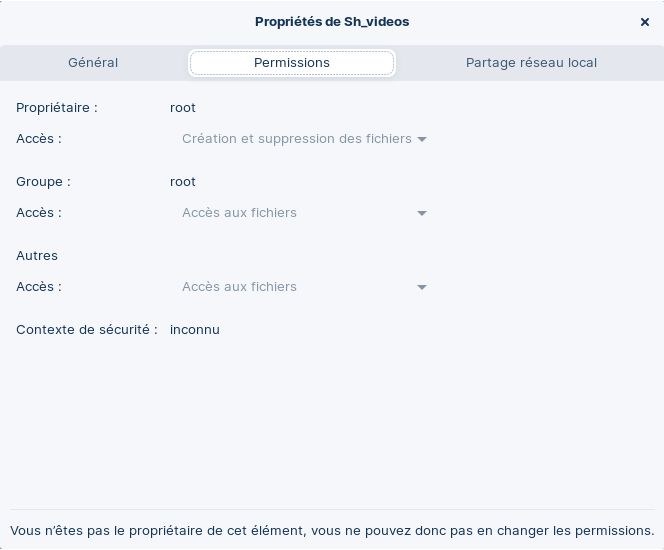
Task: Click the Accès label under Propriétaire
Action: [x=39, y=139]
